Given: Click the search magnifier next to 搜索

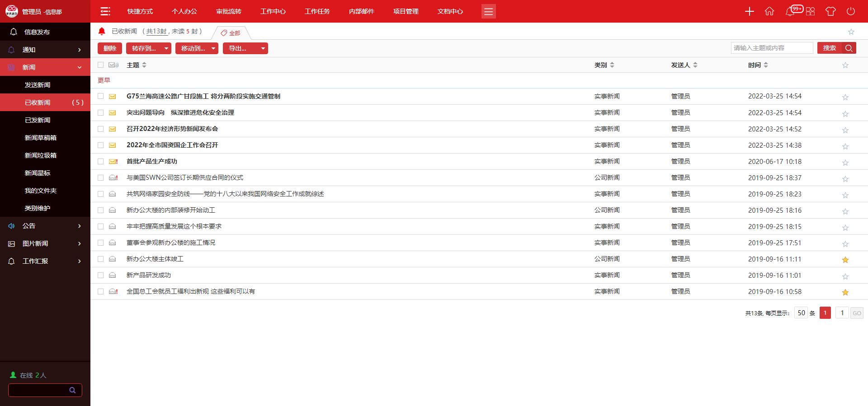Looking at the screenshot, I should (x=849, y=48).
